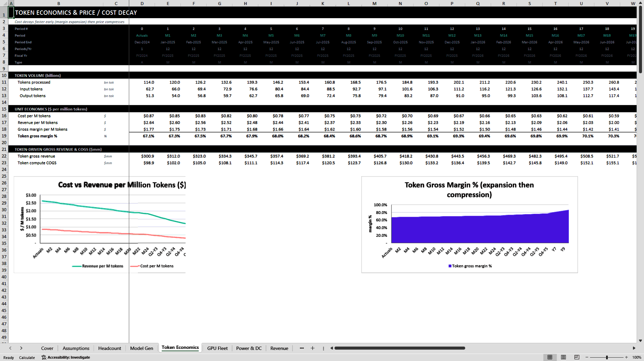Click Gross margin per M tokens label
The width and height of the screenshot is (644, 361).
pos(42,129)
